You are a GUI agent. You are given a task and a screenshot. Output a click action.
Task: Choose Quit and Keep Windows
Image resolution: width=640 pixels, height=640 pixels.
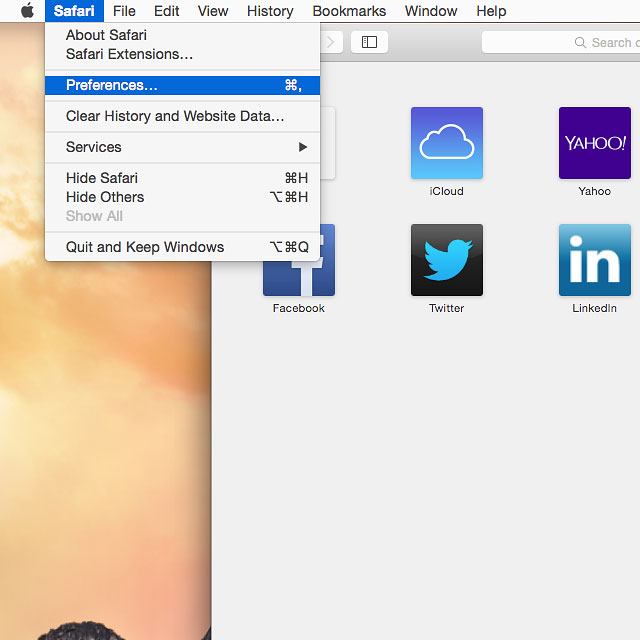[182, 247]
